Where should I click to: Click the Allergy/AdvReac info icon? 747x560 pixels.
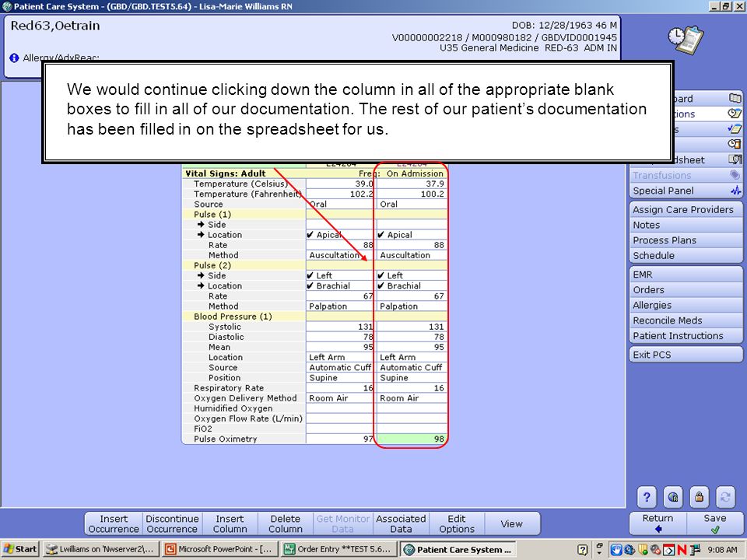tap(14, 58)
